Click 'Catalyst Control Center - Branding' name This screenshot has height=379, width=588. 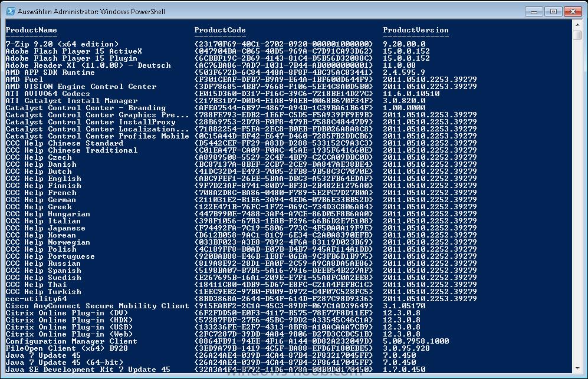pos(86,108)
